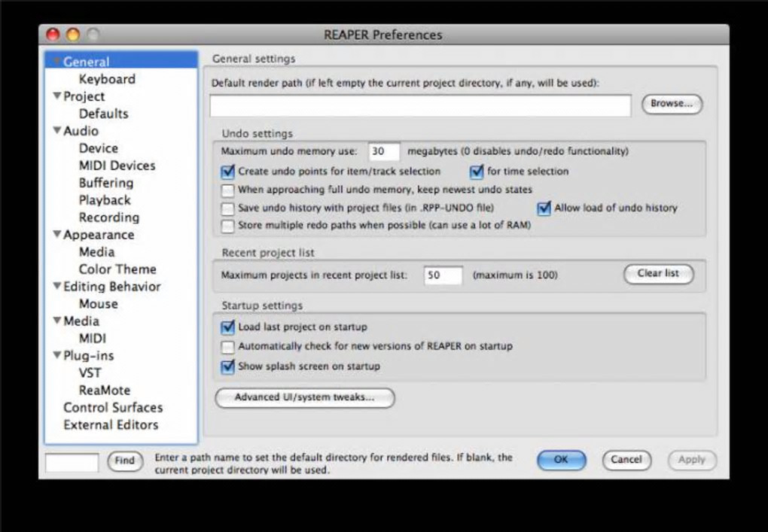Select the Plug-ins category label
This screenshot has height=532, width=768.
[x=89, y=356]
